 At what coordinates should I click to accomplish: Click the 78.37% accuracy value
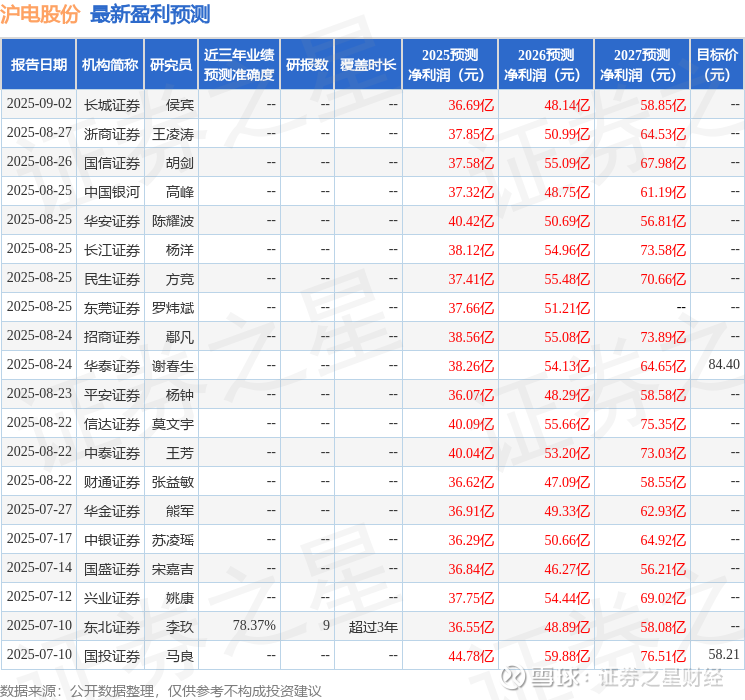(254, 625)
